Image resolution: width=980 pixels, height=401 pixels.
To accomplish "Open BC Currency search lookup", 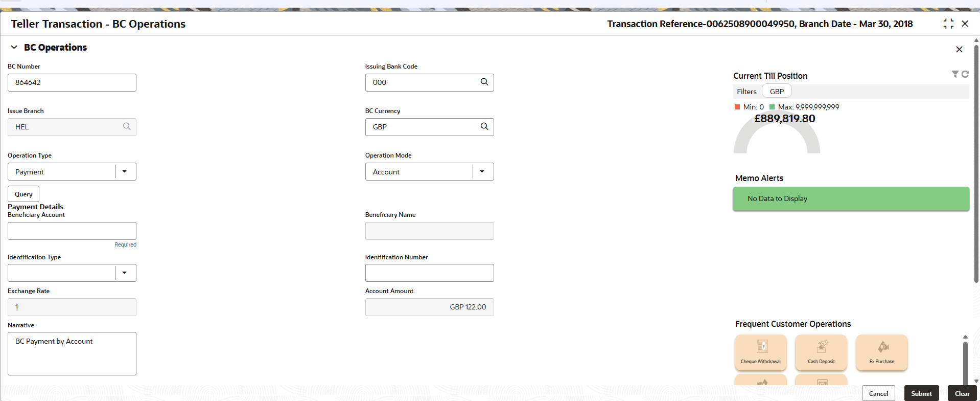I will [x=484, y=126].
